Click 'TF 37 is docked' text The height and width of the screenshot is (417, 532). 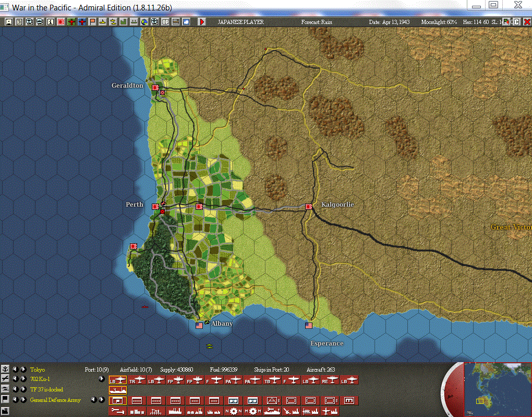(46, 389)
